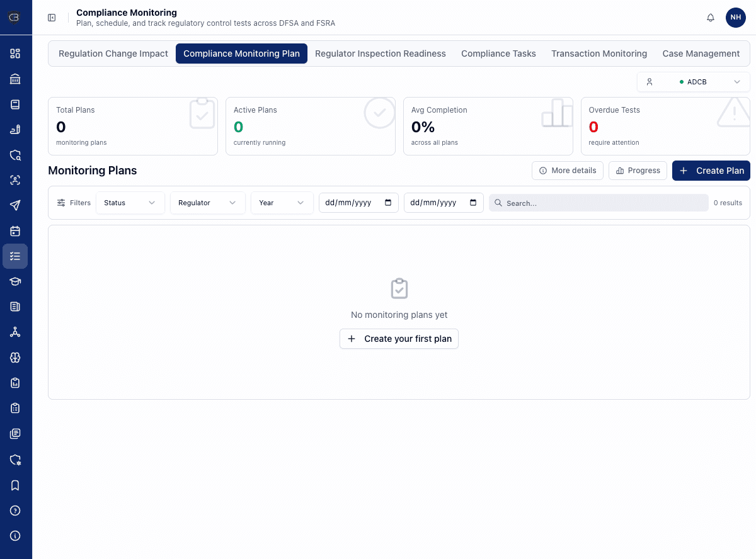
Task: Open the help question mark icon
Action: pyautogui.click(x=15, y=511)
